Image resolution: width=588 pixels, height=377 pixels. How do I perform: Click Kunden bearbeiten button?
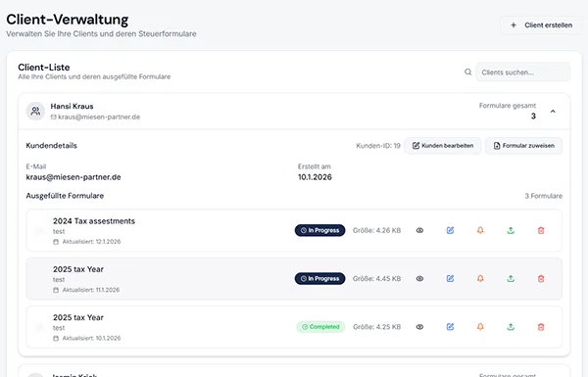click(443, 145)
